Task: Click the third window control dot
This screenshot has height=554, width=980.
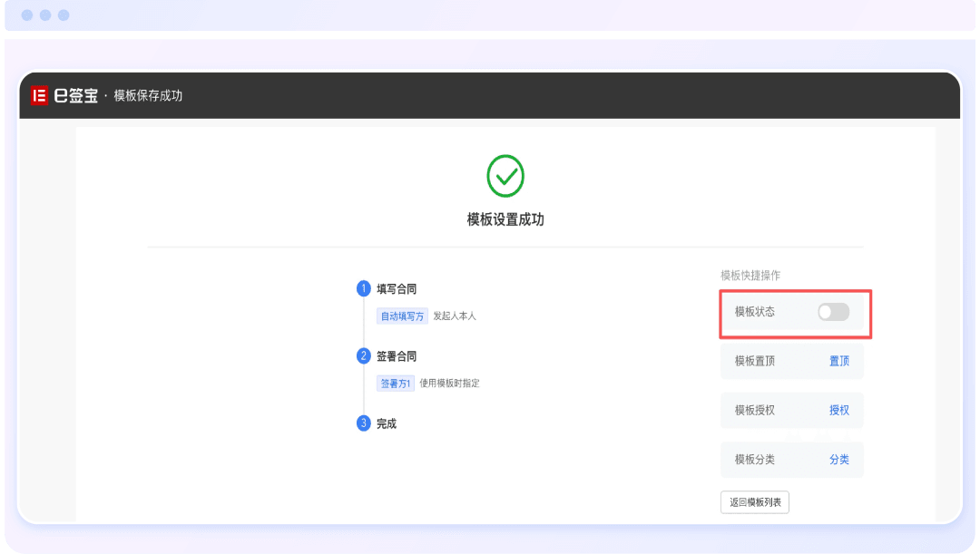Action: coord(64,15)
